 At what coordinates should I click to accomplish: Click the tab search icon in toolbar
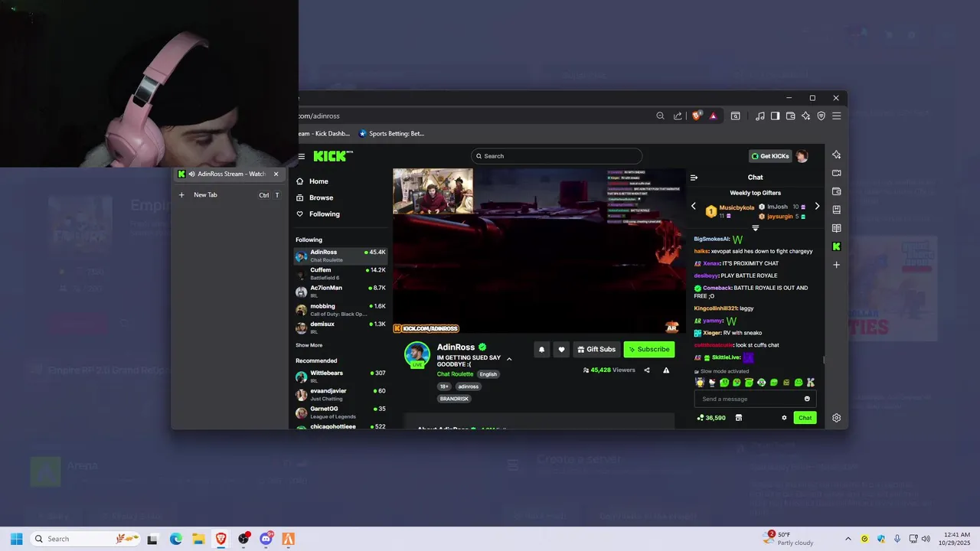[735, 116]
